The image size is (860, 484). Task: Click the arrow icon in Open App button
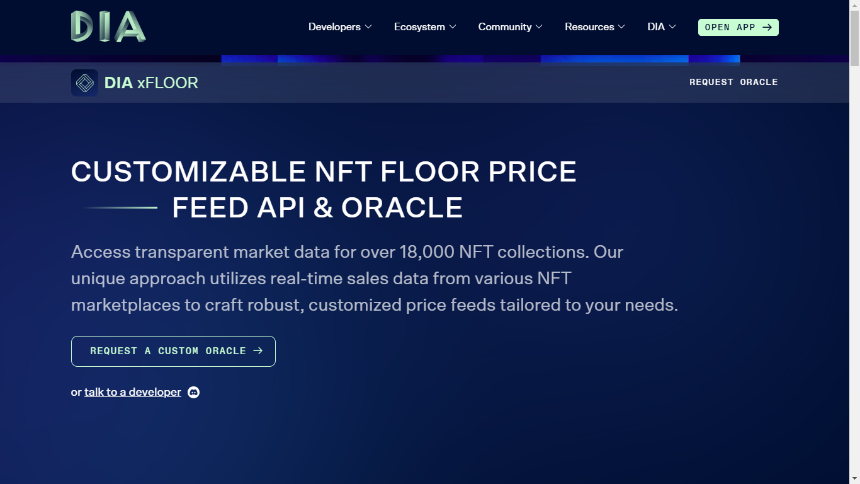click(x=767, y=27)
